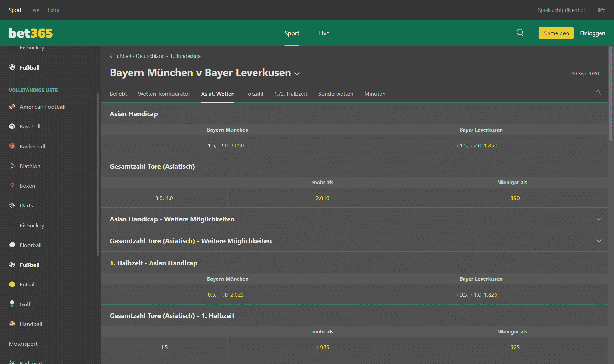Viewport: 614px width, 364px height.
Task: Select mehr als 3.5, 4.0 odds 2.010
Action: (x=322, y=198)
